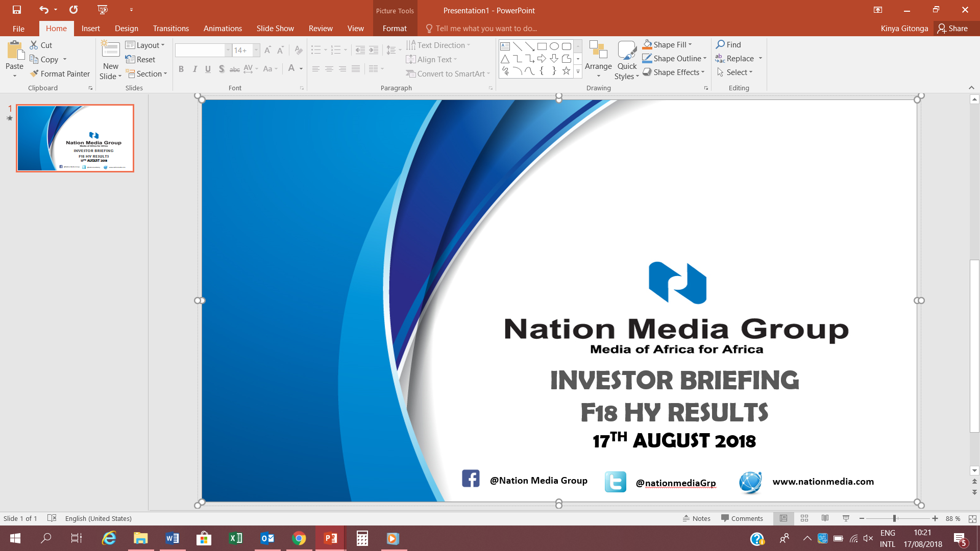This screenshot has width=980, height=551.
Task: Open the Picture Tools Format tab
Action: (x=395, y=29)
